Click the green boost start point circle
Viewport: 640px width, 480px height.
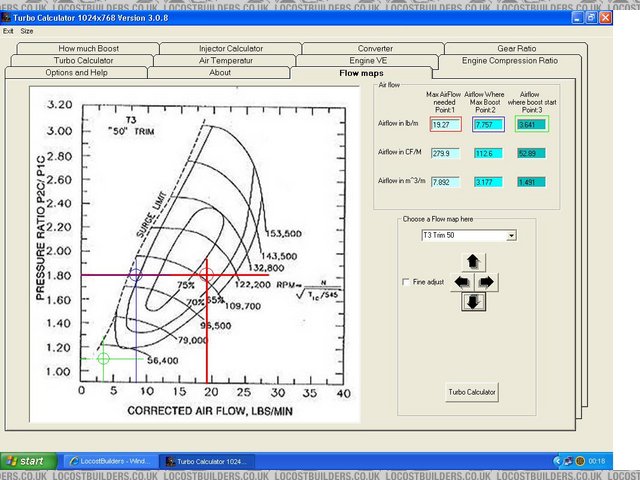tap(103, 357)
